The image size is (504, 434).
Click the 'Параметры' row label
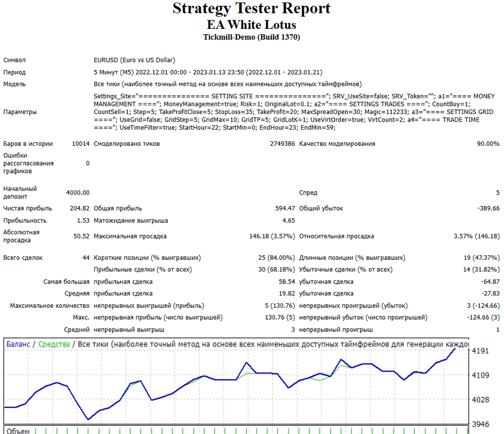[20, 112]
